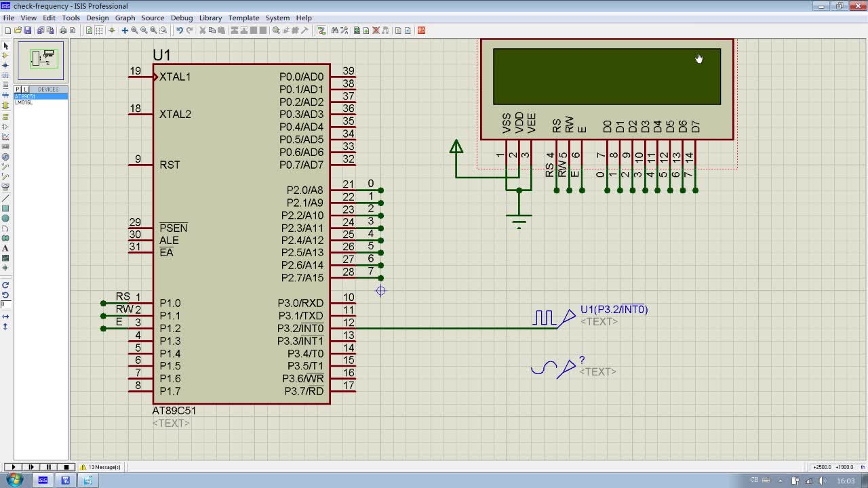Select the 2D Graphics Box tool
Image resolution: width=868 pixels, height=488 pixels.
5,208
